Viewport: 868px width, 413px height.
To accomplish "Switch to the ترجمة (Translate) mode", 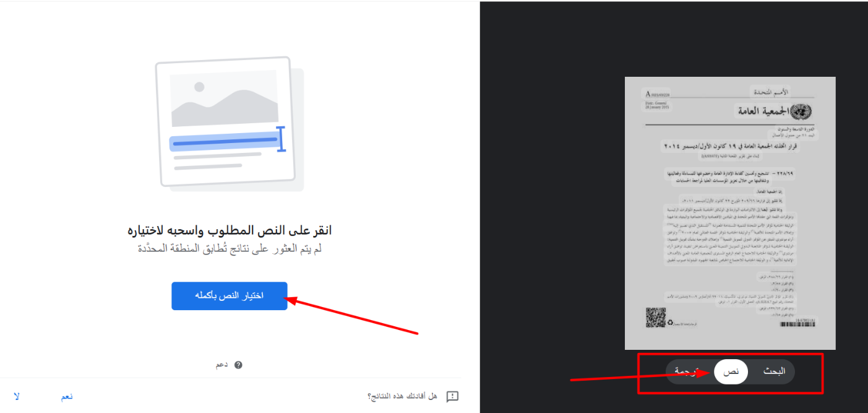I will [688, 372].
